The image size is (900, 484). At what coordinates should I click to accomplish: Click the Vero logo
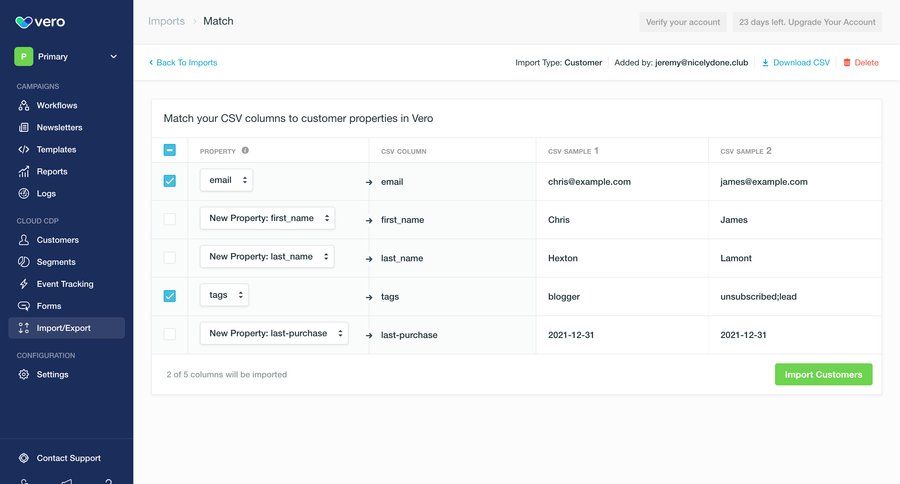pyautogui.click(x=40, y=22)
